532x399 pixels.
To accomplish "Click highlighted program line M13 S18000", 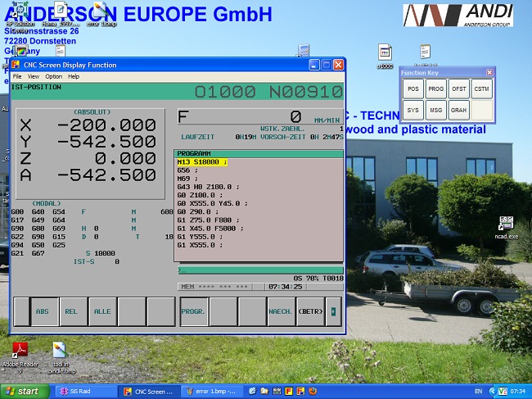I will coord(202,162).
